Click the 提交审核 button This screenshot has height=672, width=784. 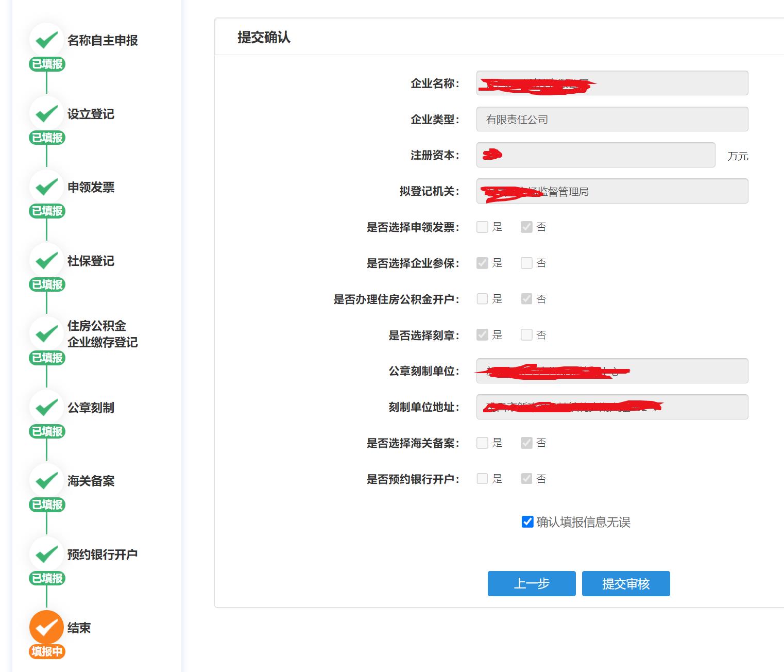coord(625,583)
